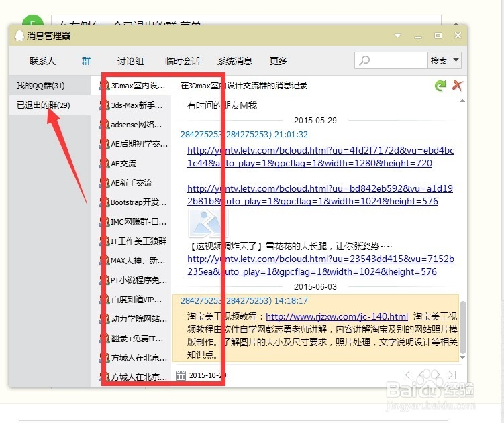Select group AE交流 in list
The width and height of the screenshot is (504, 423).
134,163
